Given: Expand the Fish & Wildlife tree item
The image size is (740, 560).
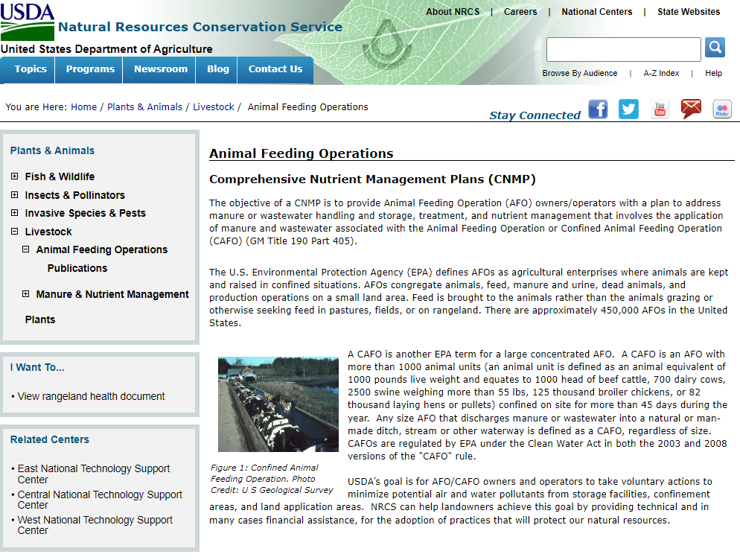Looking at the screenshot, I should pyautogui.click(x=15, y=176).
